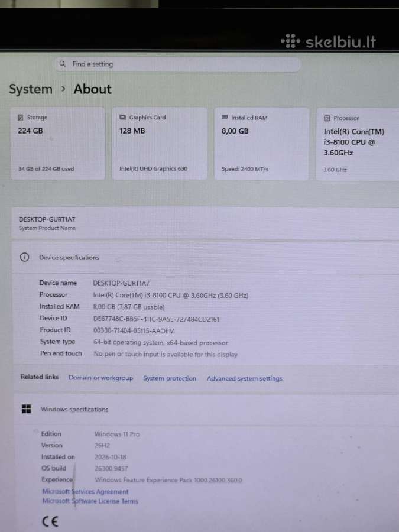The height and width of the screenshot is (532, 399).
Task: Select the Edition value Windows 11 Pro
Action: 117,434
